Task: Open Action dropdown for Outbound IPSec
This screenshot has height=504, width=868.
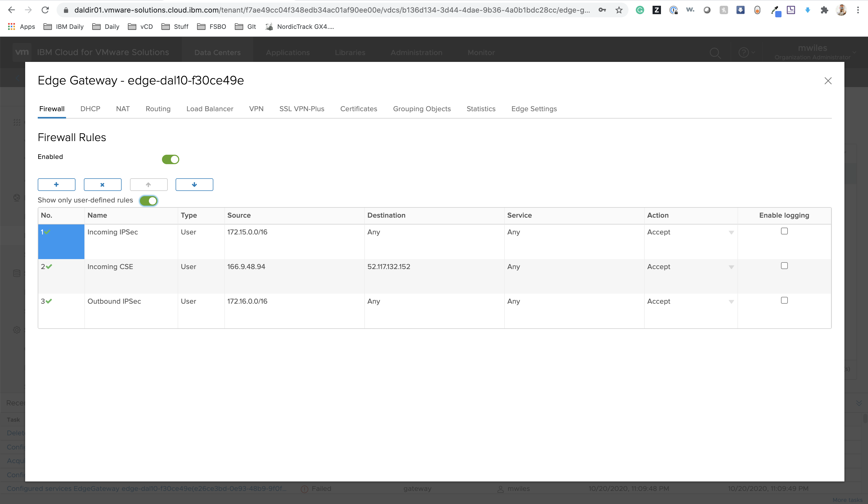Action: click(731, 302)
